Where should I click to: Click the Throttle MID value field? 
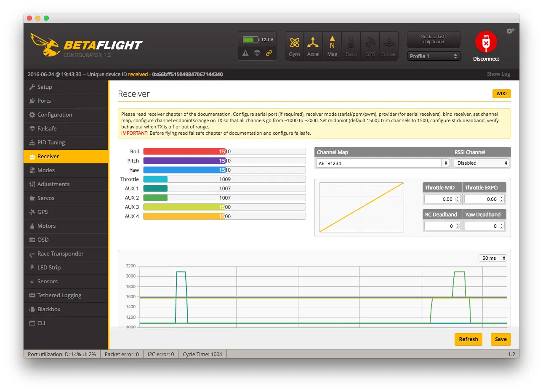pos(439,199)
